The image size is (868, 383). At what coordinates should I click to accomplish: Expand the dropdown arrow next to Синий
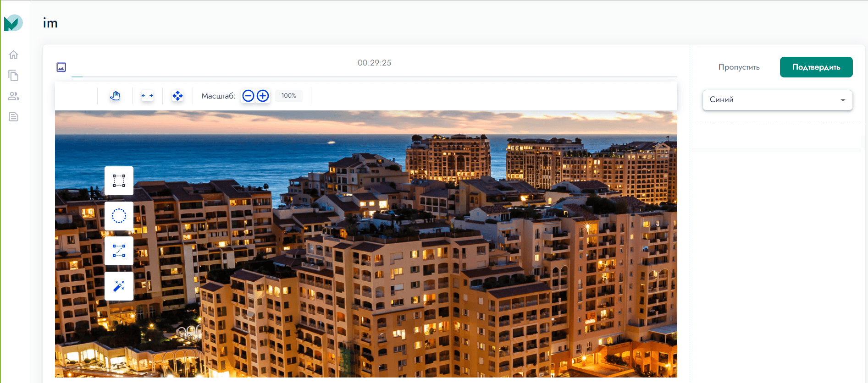[843, 100]
